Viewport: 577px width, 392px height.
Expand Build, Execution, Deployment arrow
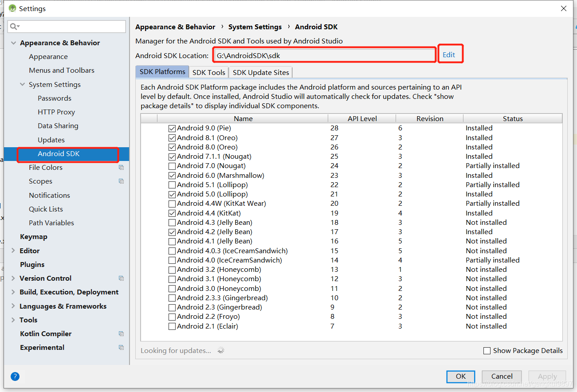tap(13, 292)
